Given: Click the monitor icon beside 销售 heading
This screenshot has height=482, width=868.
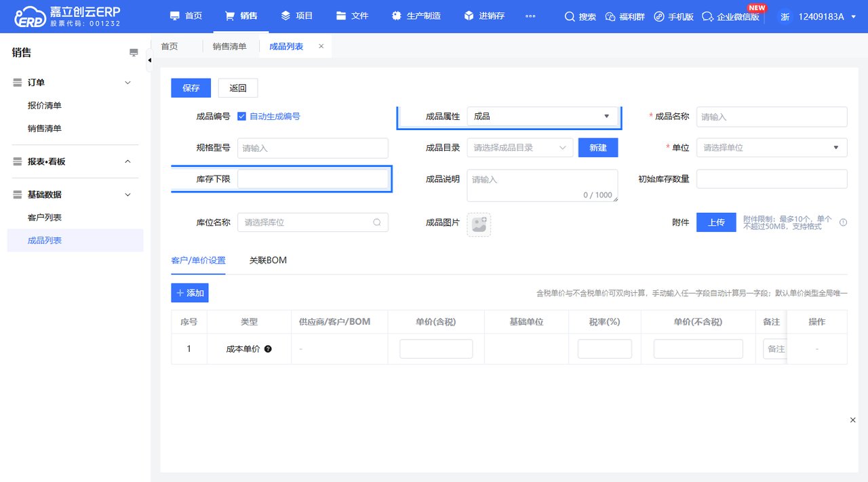Looking at the screenshot, I should (x=134, y=53).
